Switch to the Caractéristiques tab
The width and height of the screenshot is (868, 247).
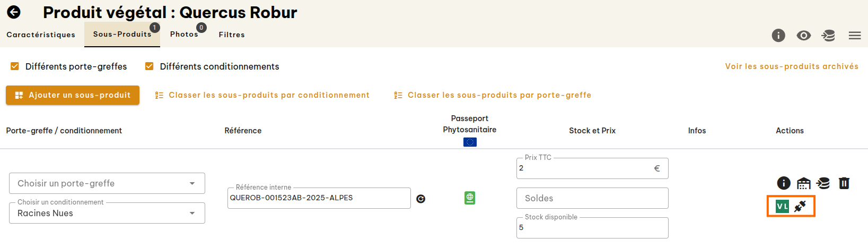click(x=41, y=35)
